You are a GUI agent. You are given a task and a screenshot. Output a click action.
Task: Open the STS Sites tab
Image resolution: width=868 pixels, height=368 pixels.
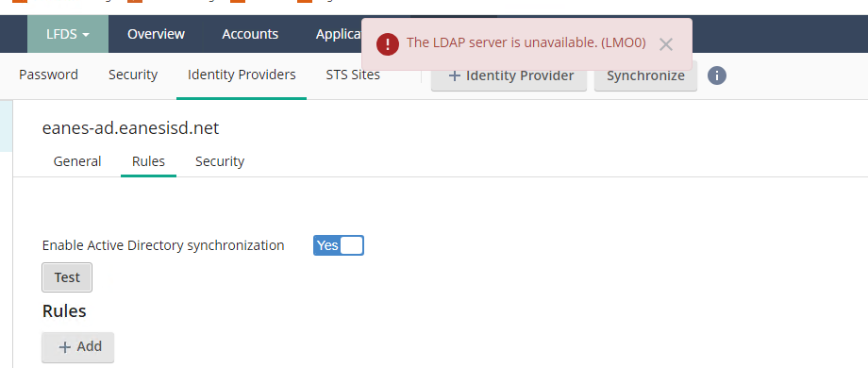click(353, 75)
